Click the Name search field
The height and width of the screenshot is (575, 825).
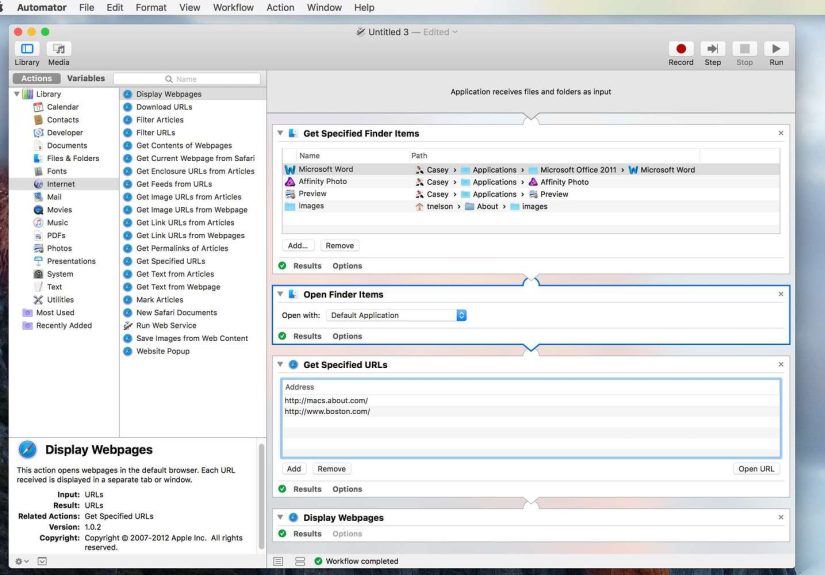187,79
